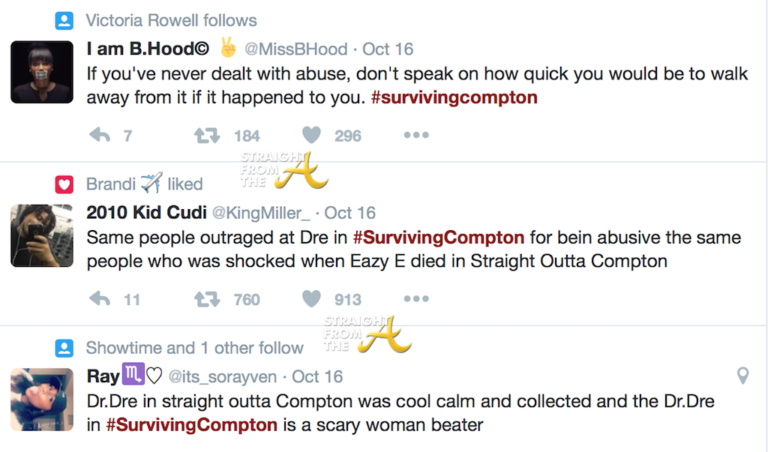Screen dimensions: 768x452
Task: Open more options on B.Hood tweet
Action: 416,135
